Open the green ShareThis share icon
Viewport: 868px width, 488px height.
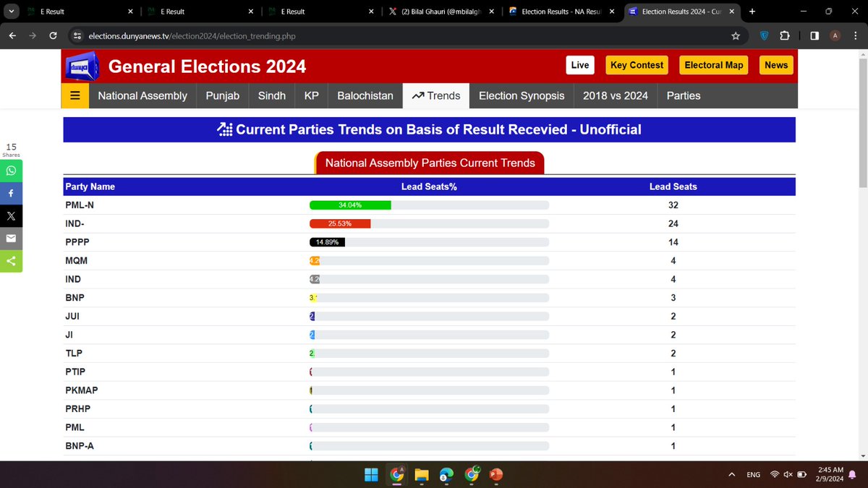[11, 261]
